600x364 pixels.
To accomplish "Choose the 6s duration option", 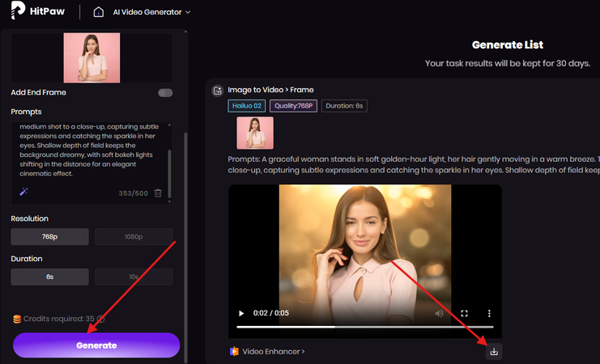I will point(49,277).
